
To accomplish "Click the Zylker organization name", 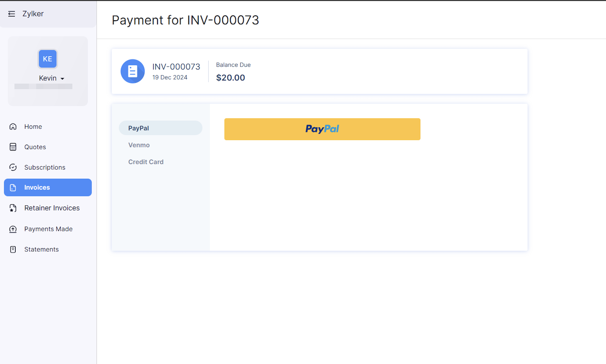I will pyautogui.click(x=33, y=14).
